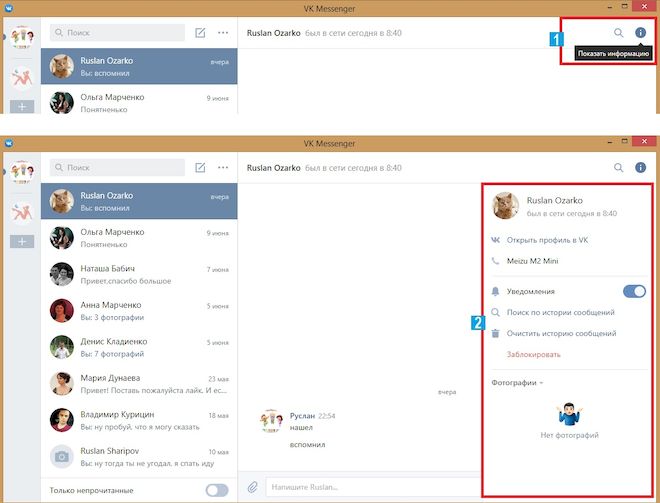Click the info icon beside the 'Показать информацию' tooltip
This screenshot has width=660, height=503.
coord(640,32)
